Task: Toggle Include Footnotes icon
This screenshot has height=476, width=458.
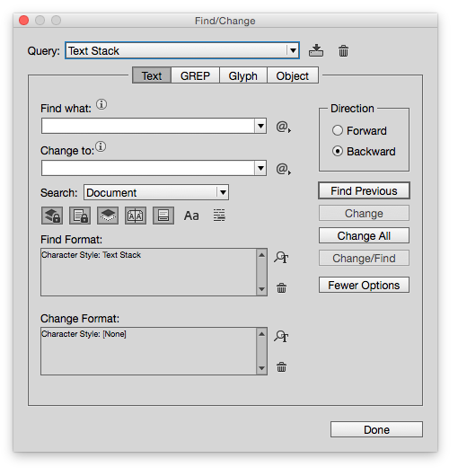Action: 163,216
